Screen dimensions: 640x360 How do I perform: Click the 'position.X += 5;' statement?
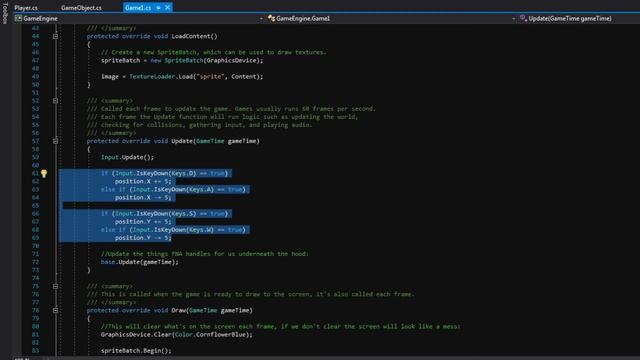143,181
